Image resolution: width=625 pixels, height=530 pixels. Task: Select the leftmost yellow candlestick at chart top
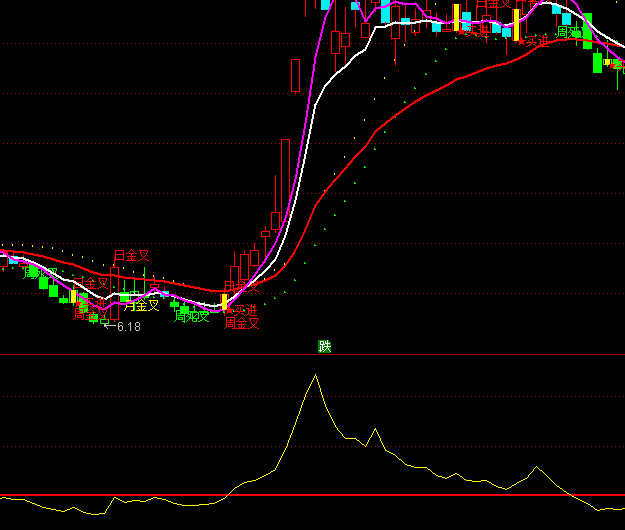[x=456, y=17]
